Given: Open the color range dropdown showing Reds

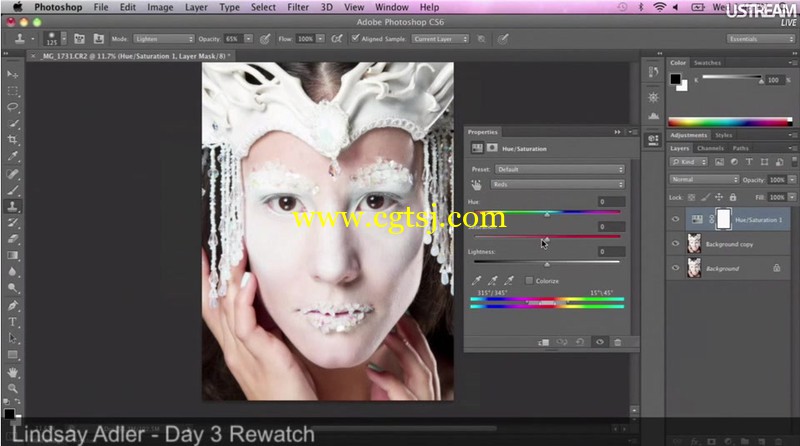Looking at the screenshot, I should [x=558, y=184].
